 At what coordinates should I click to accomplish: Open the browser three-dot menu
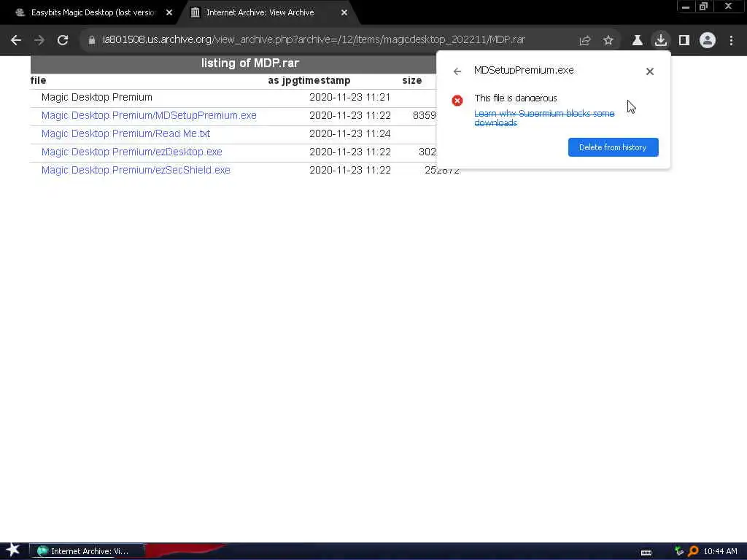coord(731,41)
